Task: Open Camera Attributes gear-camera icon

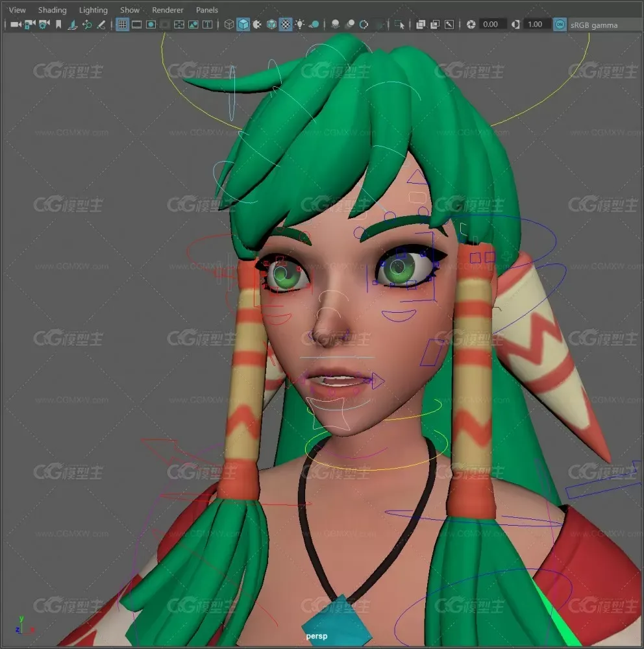Action: [x=44, y=25]
